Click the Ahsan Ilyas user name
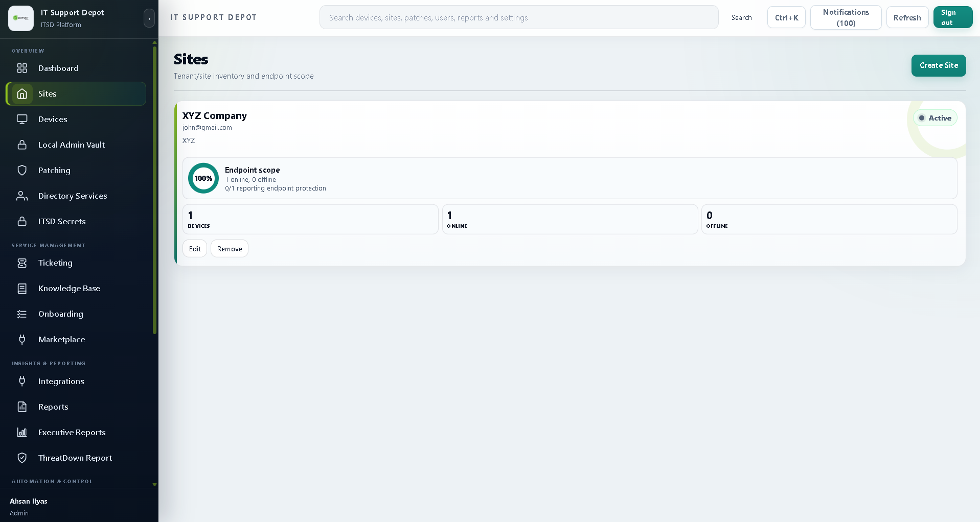This screenshot has width=980, height=522. (x=29, y=501)
